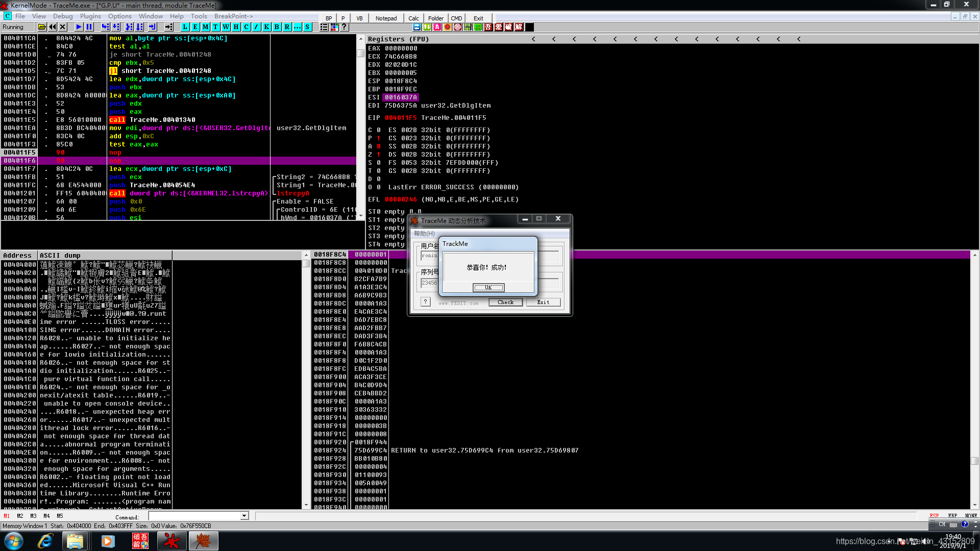Toggle the Registers (FPU) header

[x=399, y=39]
